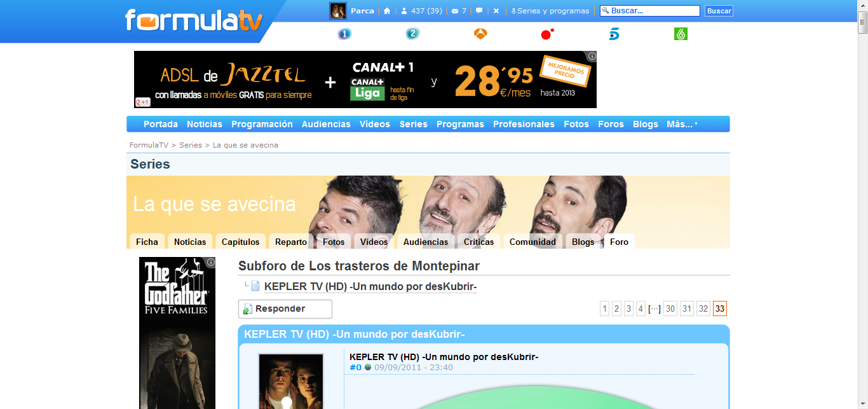Click the speech bubble comments icon

tap(479, 11)
